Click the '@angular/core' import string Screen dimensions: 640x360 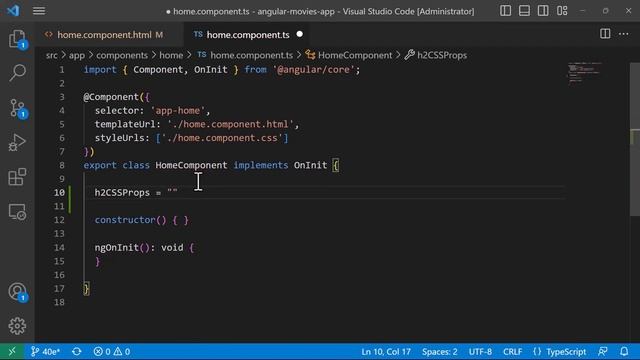tap(313, 70)
